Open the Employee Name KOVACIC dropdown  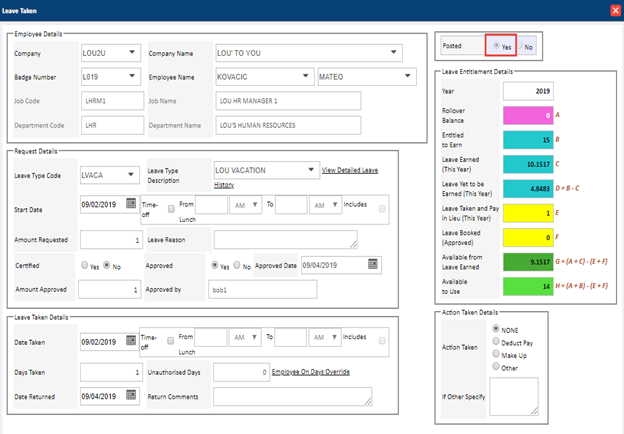tap(305, 76)
